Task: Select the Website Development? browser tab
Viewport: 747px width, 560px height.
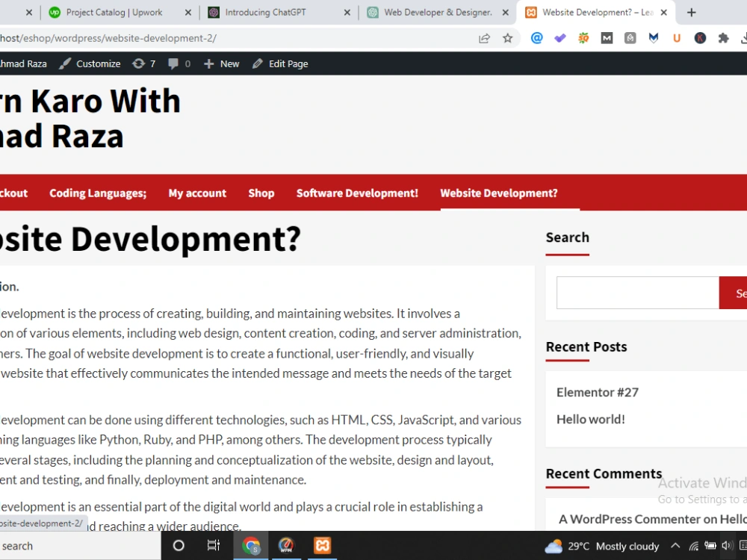Action: (591, 13)
